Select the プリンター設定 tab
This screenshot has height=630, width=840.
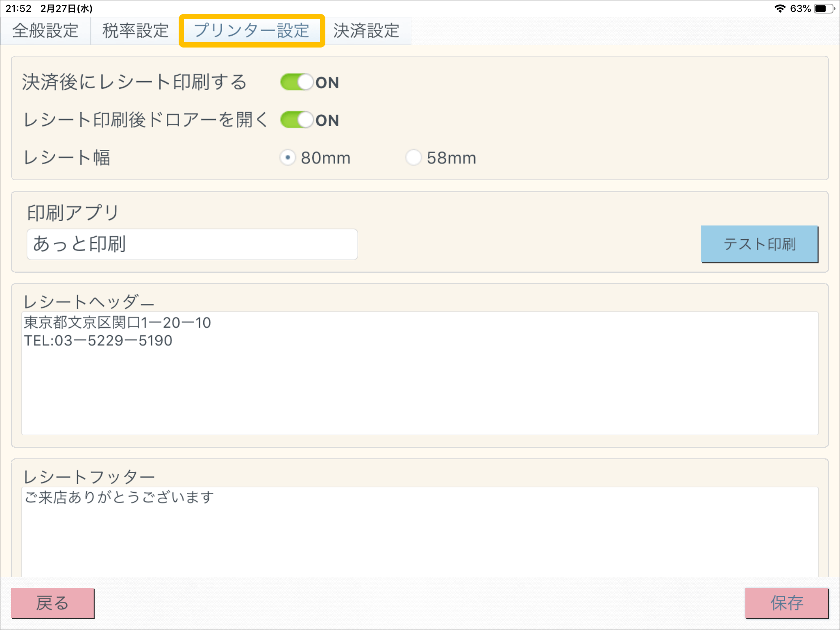tap(252, 31)
